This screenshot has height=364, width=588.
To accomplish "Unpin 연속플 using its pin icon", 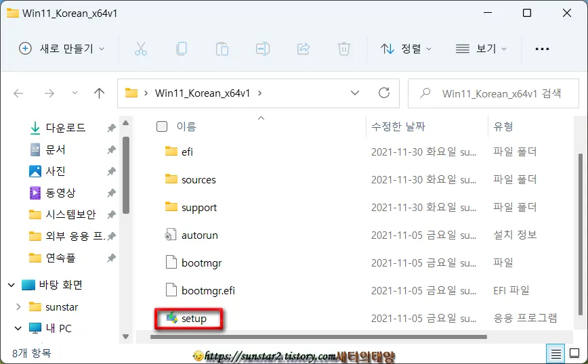I will coord(111,258).
